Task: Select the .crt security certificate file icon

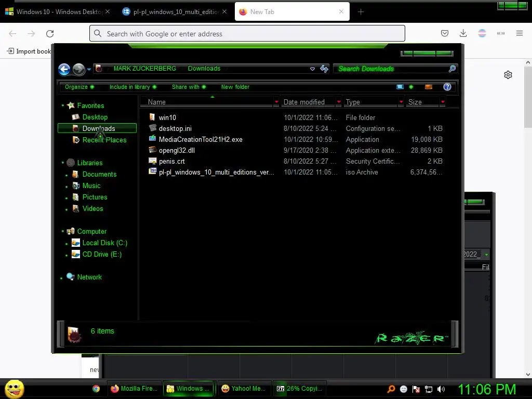Action: [153, 161]
